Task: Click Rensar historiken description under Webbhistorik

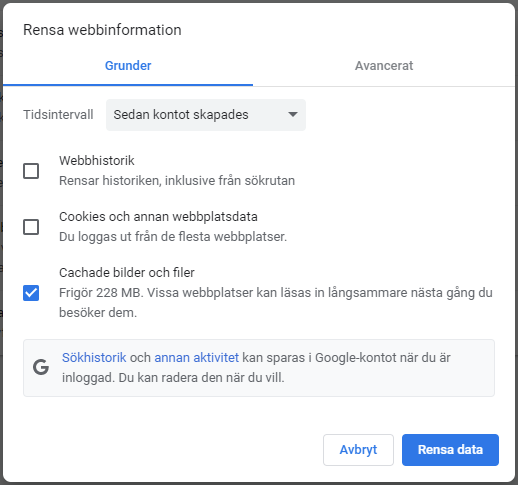Action: pos(177,181)
